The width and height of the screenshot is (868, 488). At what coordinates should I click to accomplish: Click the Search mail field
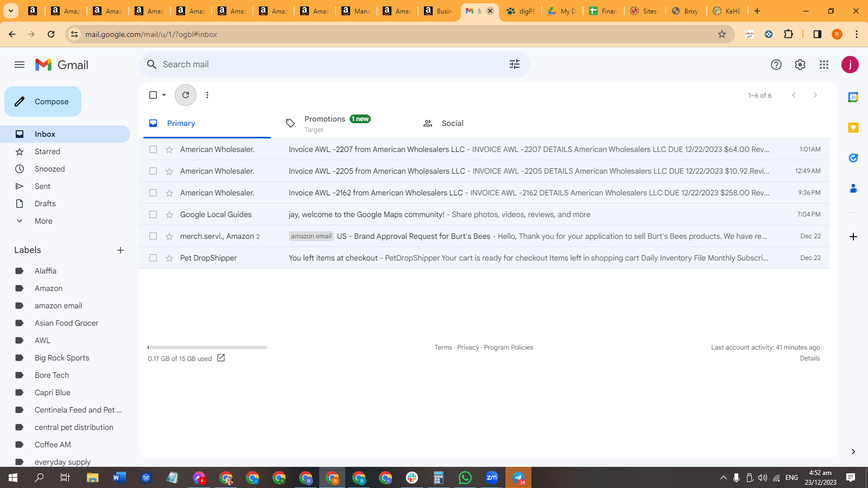click(334, 65)
